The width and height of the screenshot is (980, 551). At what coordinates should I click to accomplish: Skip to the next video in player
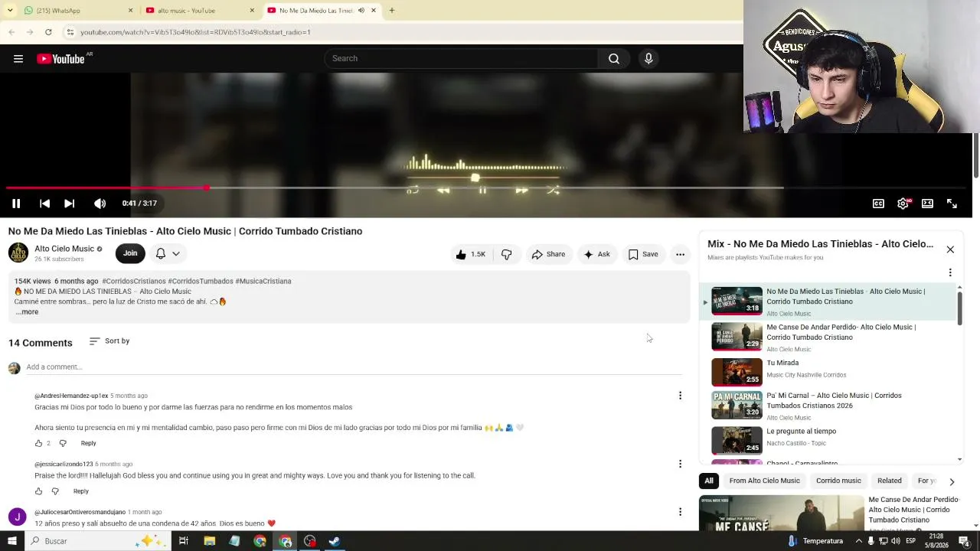pos(69,204)
